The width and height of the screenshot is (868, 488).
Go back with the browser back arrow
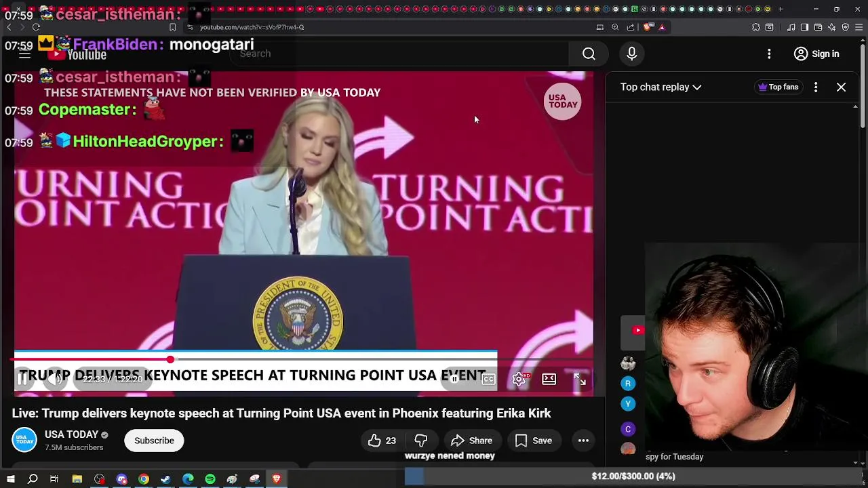pos(9,27)
